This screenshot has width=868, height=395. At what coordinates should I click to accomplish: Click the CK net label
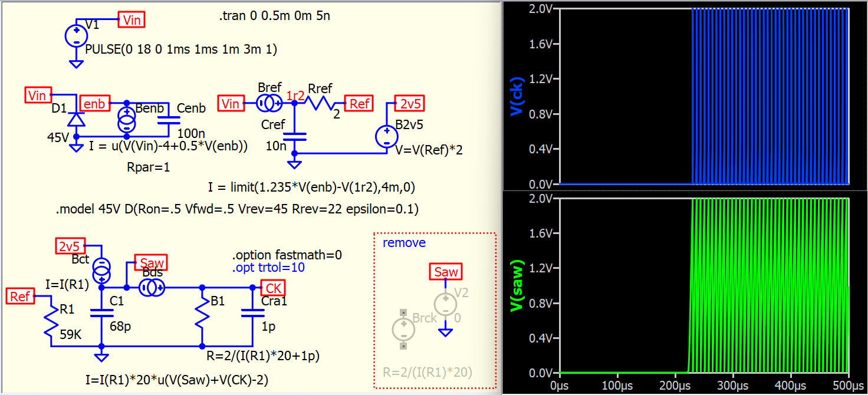coord(273,288)
